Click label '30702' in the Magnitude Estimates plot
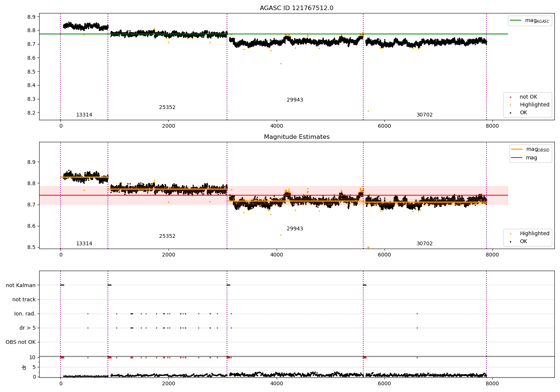Viewport: 560px width, 392px height. 424,244
